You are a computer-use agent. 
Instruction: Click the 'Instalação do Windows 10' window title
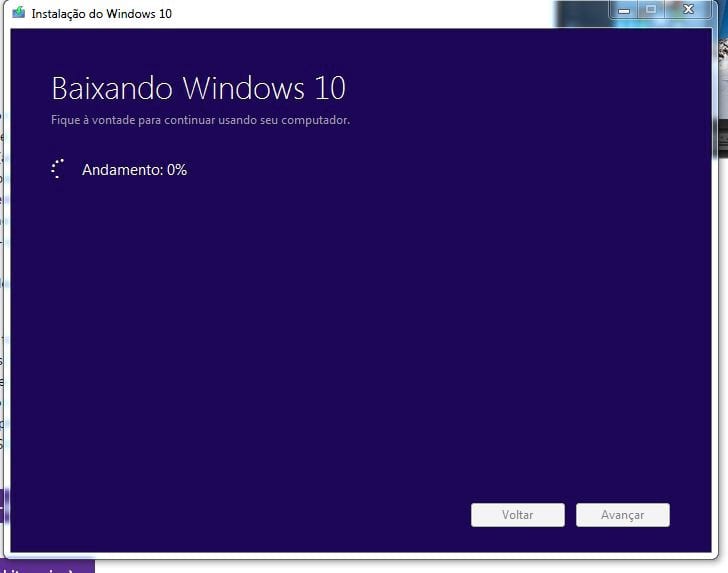point(102,14)
